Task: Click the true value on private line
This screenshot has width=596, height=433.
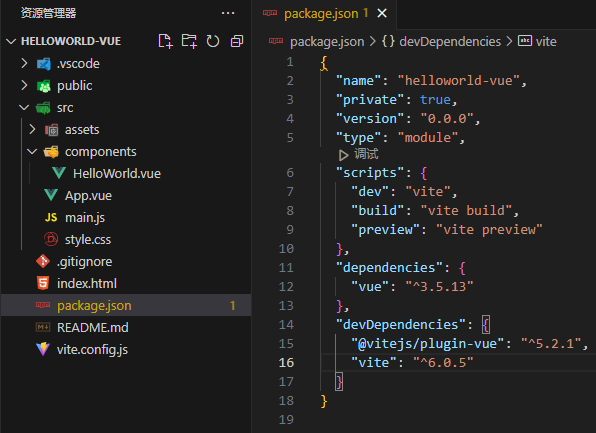Action: (435, 100)
